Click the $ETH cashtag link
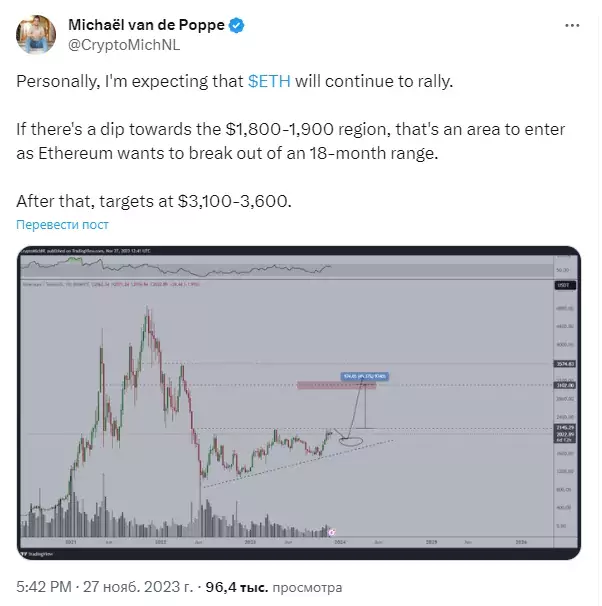This screenshot has height=606, width=602. [x=269, y=81]
